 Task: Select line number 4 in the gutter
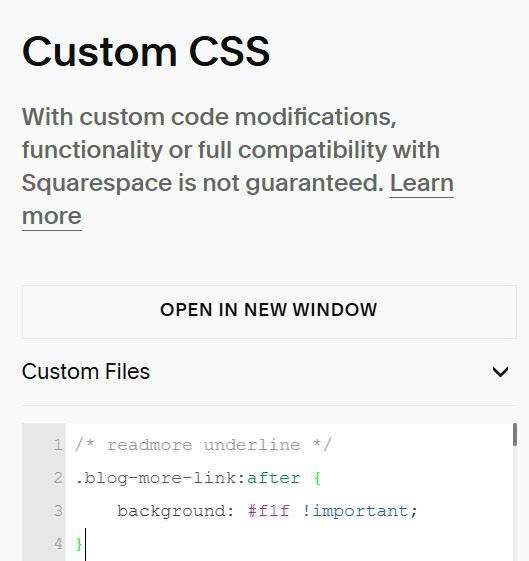coord(58,544)
